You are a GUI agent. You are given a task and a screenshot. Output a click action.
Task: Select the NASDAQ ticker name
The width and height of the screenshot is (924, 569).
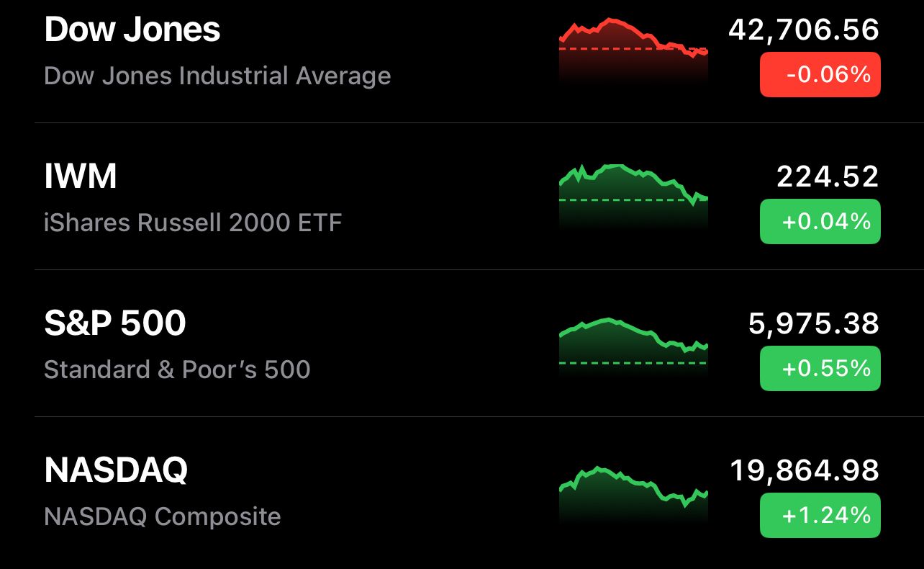click(x=116, y=471)
